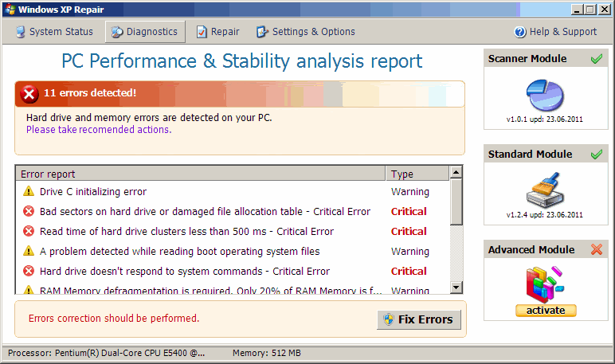This screenshot has width=615, height=364.
Task: Open the System Status tab
Action: pos(54,32)
